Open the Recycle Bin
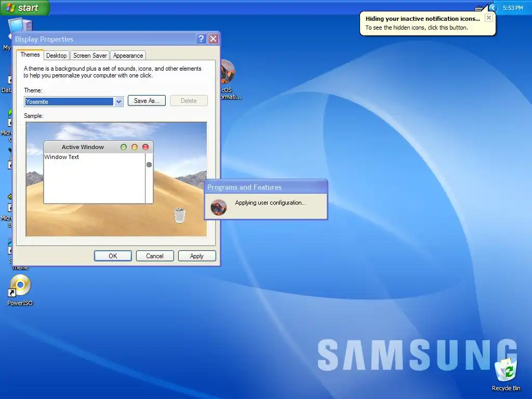Screen dimensions: 532x399 coord(506,374)
